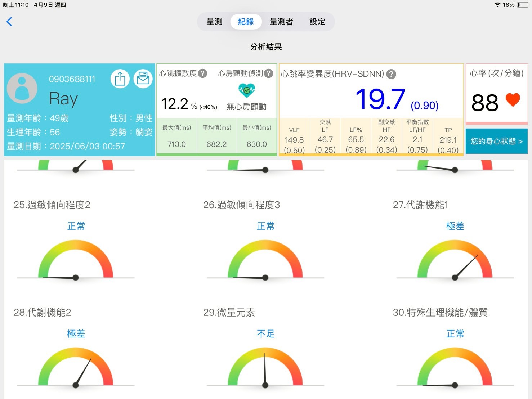Image resolution: width=532 pixels, height=399 pixels.
Task: Open help for HRV-SDNN
Action: coord(391,74)
